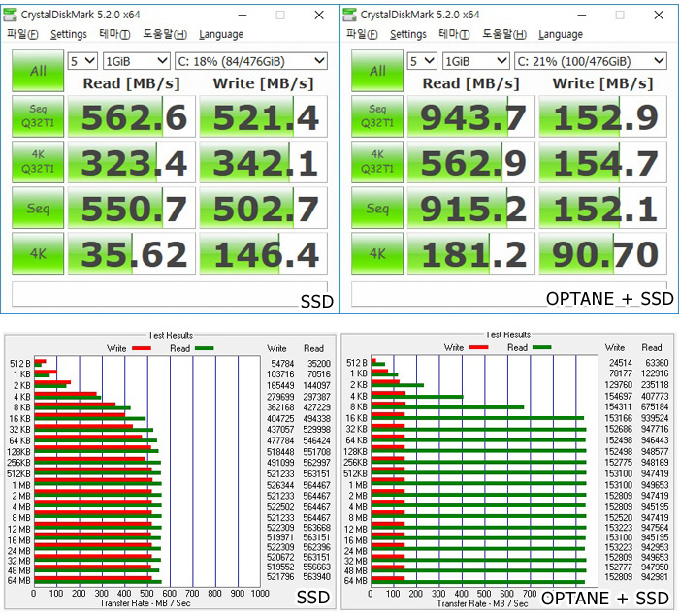Open 1GiB size dropdown in SSD window
The image size is (679, 616).
click(137, 61)
